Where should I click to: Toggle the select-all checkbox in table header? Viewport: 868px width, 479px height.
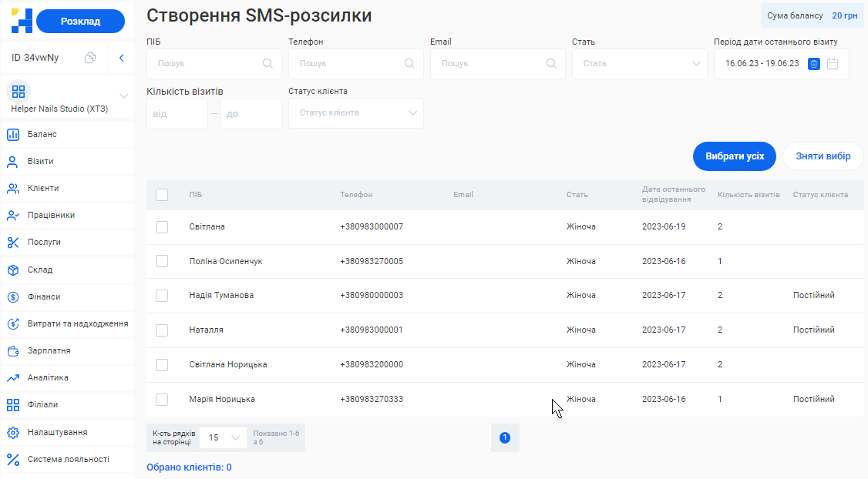[x=162, y=195]
